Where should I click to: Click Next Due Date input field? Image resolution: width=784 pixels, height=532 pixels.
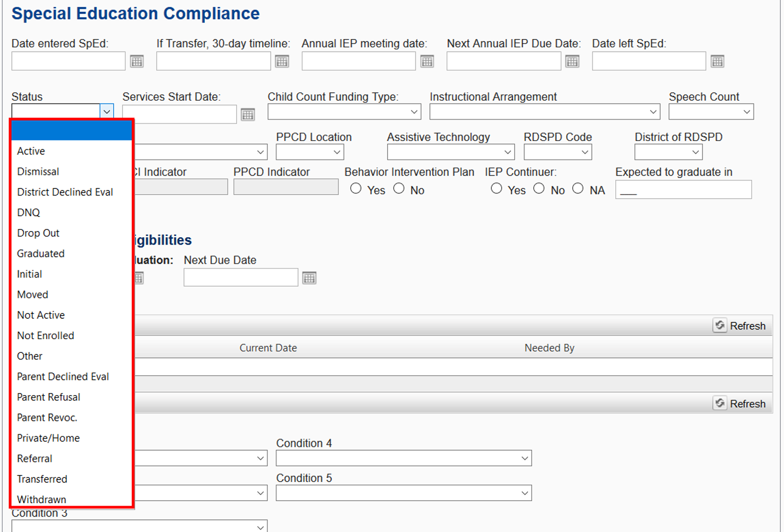pos(241,277)
